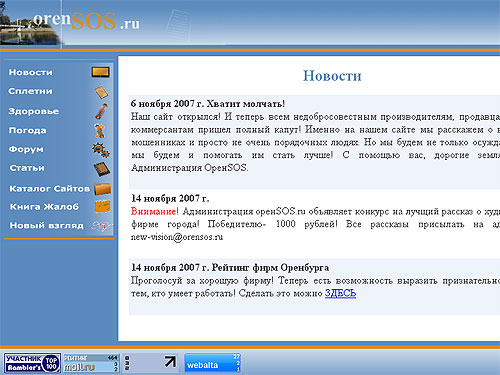Click the book icon beside Статьи

(102, 169)
